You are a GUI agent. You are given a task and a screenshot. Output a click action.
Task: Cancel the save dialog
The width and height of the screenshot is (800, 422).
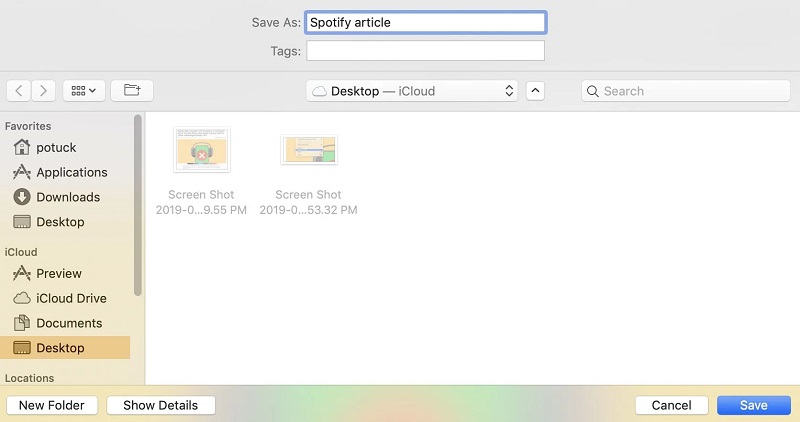(671, 405)
